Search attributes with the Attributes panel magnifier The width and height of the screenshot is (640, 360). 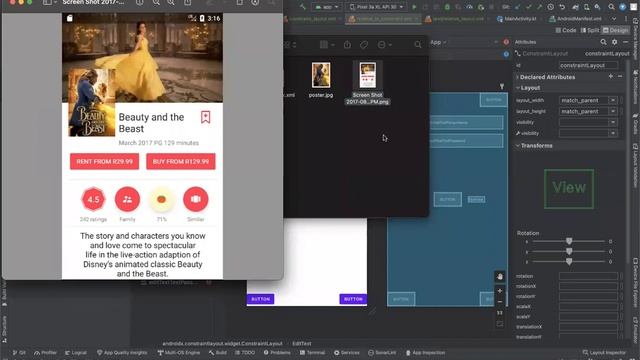pos(603,42)
